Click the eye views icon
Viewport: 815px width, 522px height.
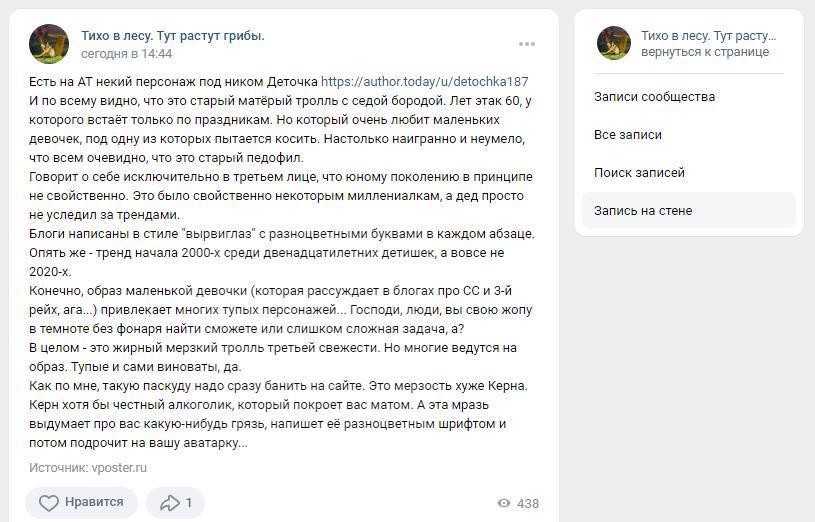tap(504, 504)
